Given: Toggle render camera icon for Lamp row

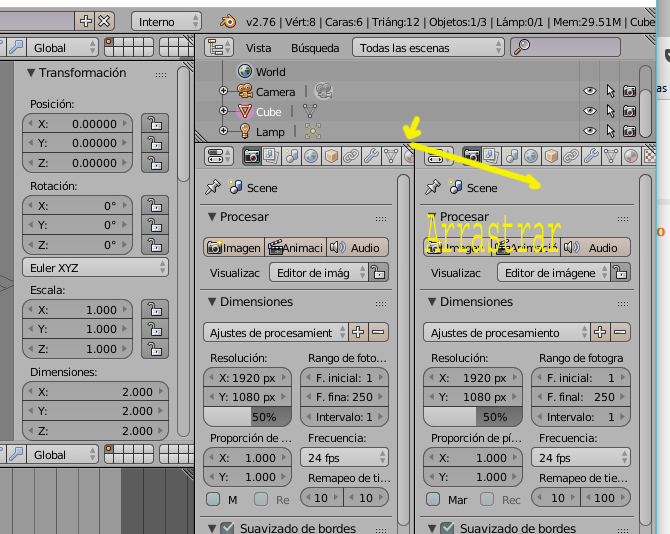Looking at the screenshot, I should [629, 131].
